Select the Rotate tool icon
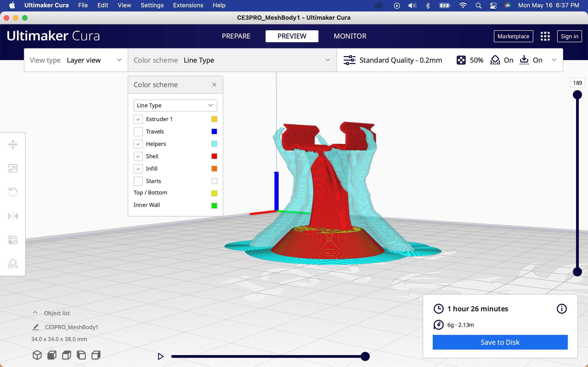Screen dimensions: 588x367 click(13, 192)
